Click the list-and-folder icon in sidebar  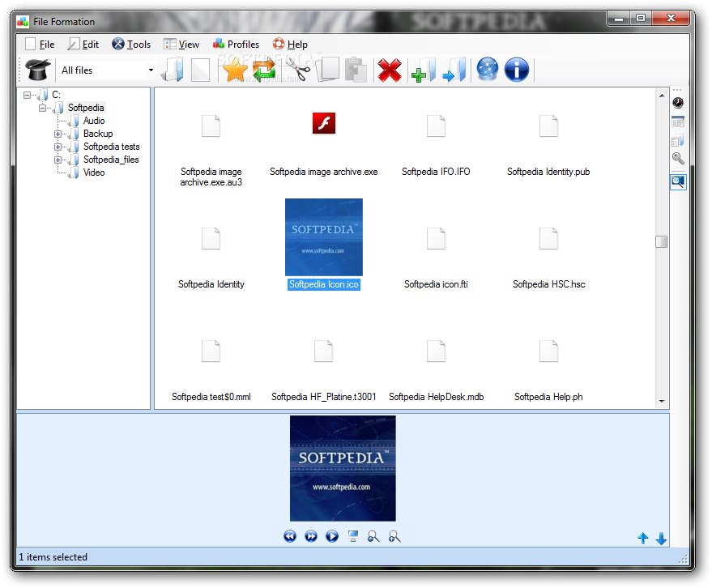(678, 140)
